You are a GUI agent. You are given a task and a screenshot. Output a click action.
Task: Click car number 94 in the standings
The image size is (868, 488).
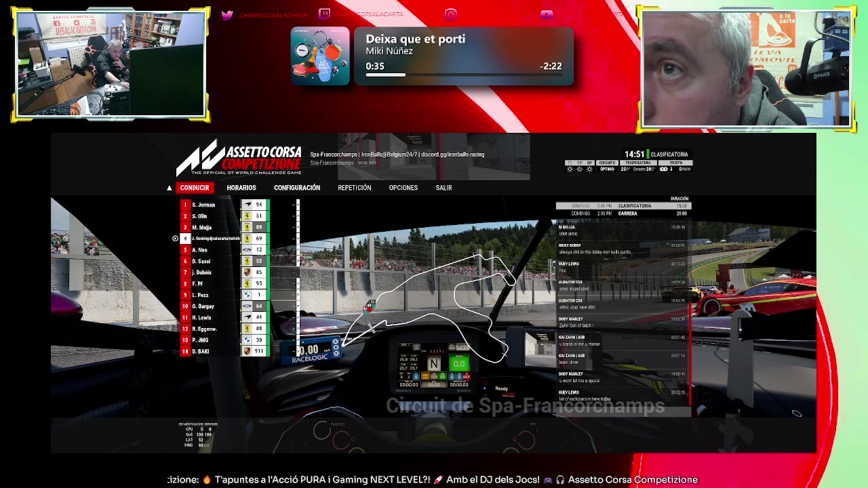pyautogui.click(x=259, y=205)
